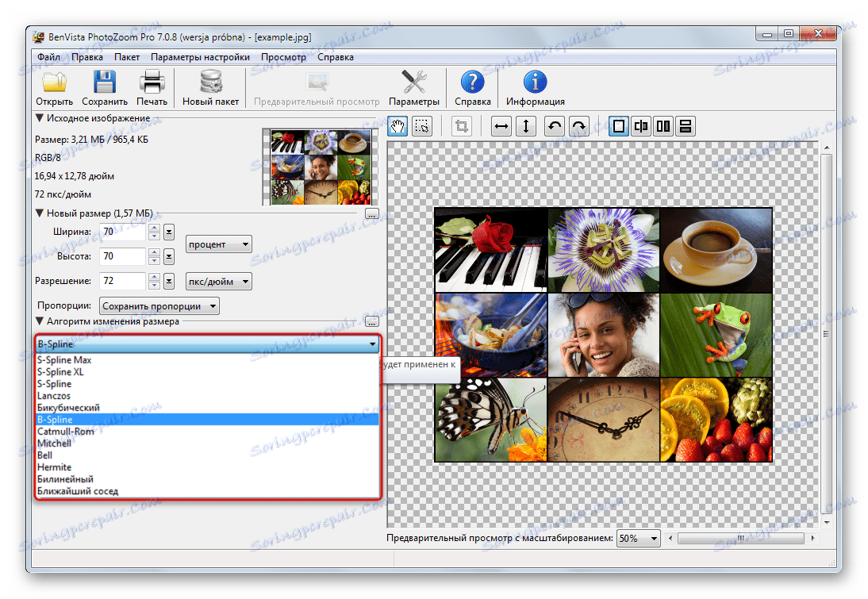Screen dimensions: 868x599
Task: Switch to split preview layout
Action: click(640, 126)
